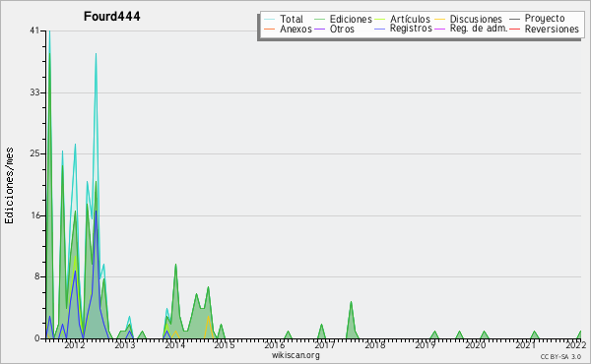This screenshot has width=591, height=364.
Task: Click the Reg. de adm. legend entry
Action: (479, 29)
